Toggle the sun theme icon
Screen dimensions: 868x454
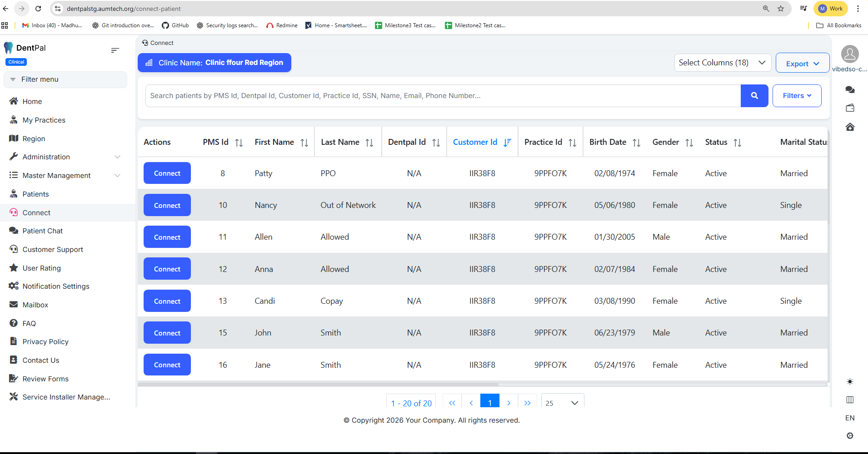pos(850,382)
